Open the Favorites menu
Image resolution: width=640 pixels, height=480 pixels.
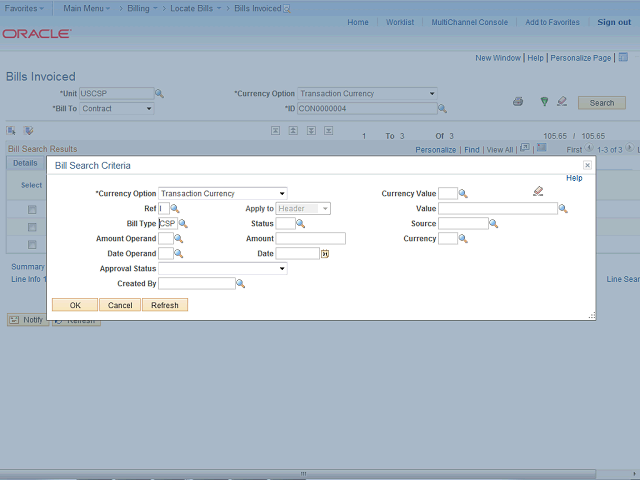26,8
